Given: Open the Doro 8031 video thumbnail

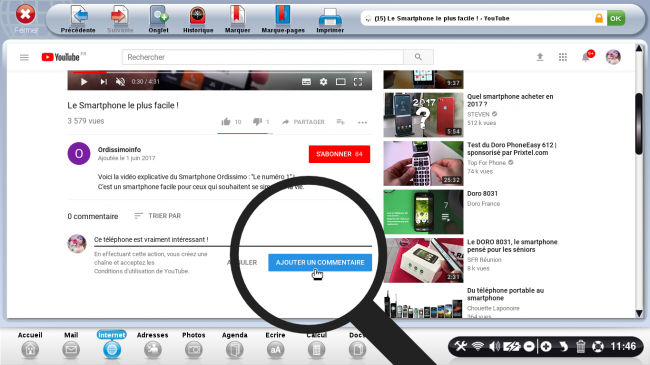Looking at the screenshot, I should (x=423, y=212).
